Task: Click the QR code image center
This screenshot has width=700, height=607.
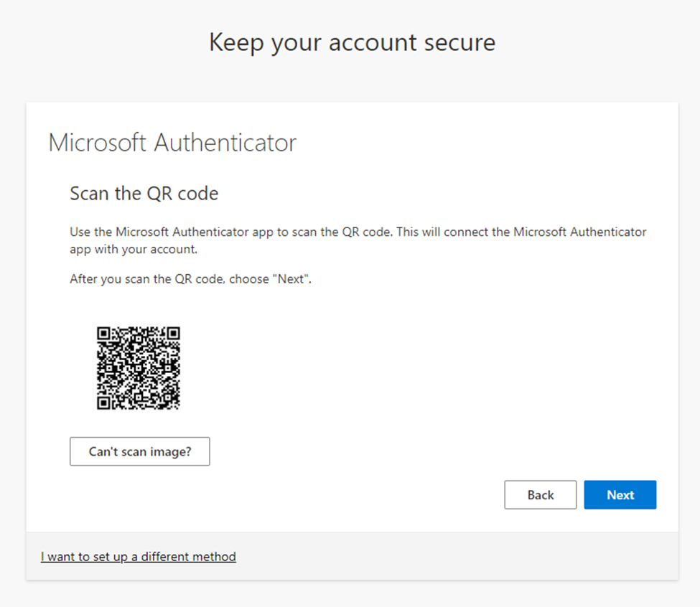Action: coord(138,368)
